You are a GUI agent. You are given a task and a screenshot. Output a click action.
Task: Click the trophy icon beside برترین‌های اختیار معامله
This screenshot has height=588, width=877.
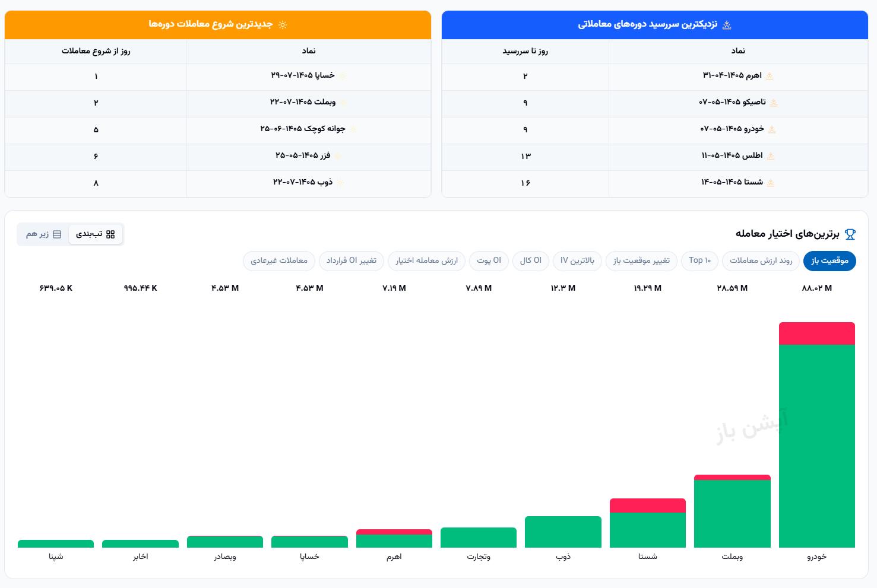850,234
